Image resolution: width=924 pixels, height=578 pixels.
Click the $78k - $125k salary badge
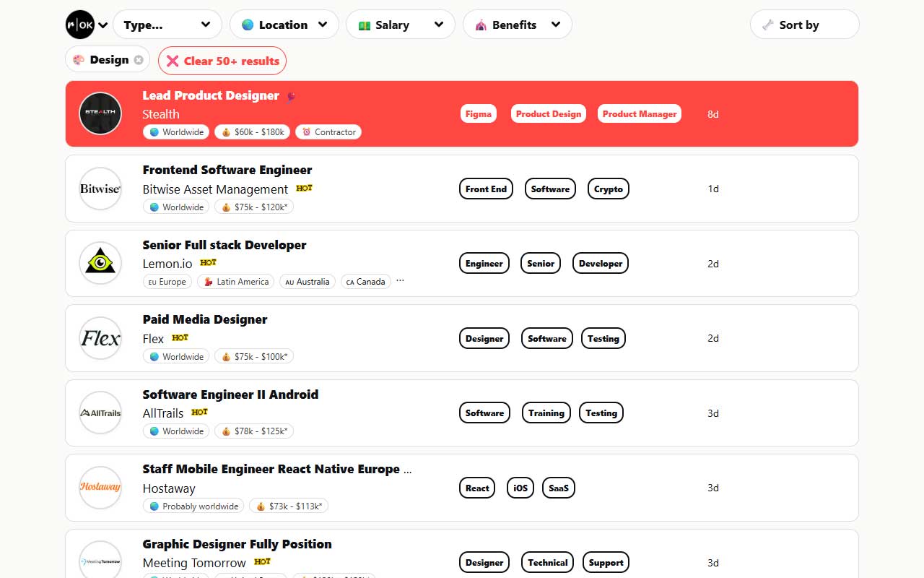(254, 431)
